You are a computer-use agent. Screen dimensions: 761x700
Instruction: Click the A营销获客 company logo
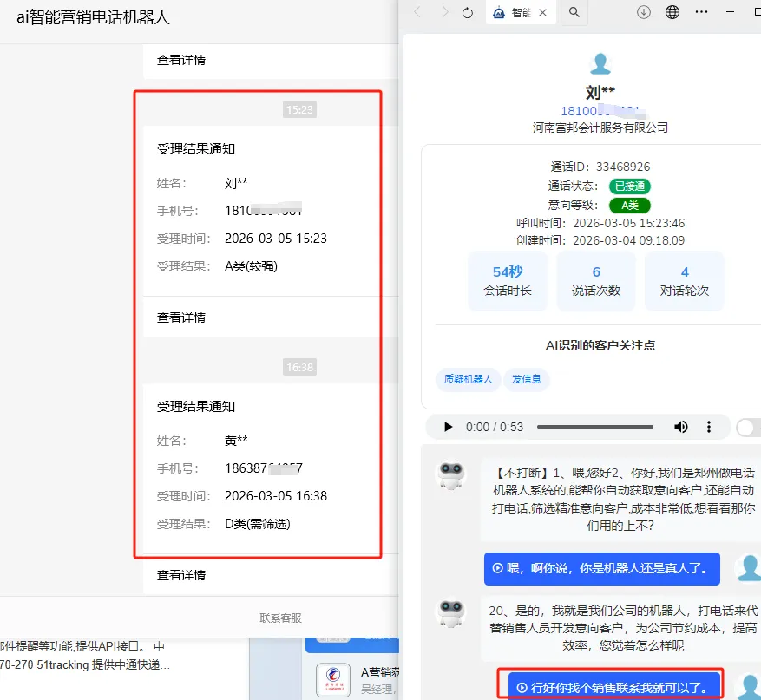coord(332,679)
